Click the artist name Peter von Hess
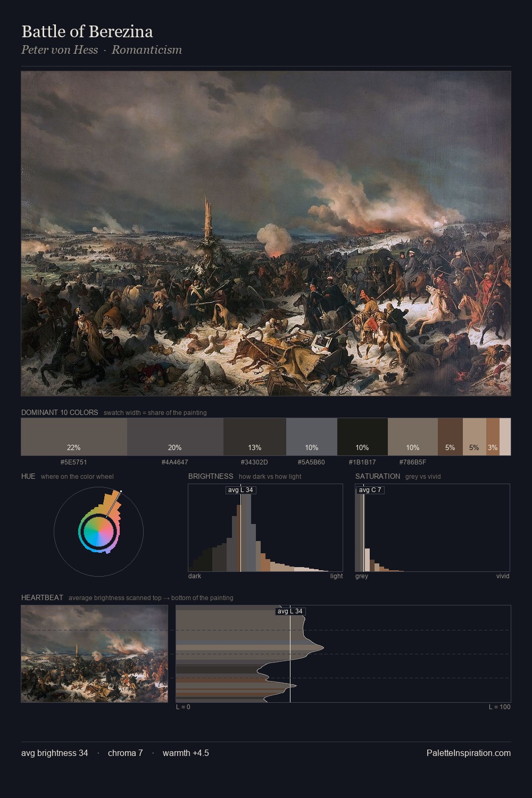This screenshot has height=798, width=532. [60, 50]
